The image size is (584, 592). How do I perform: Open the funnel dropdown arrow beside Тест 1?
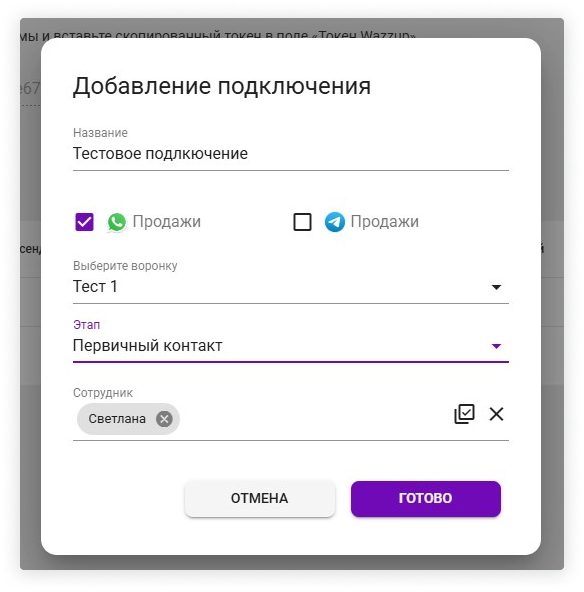point(496,287)
